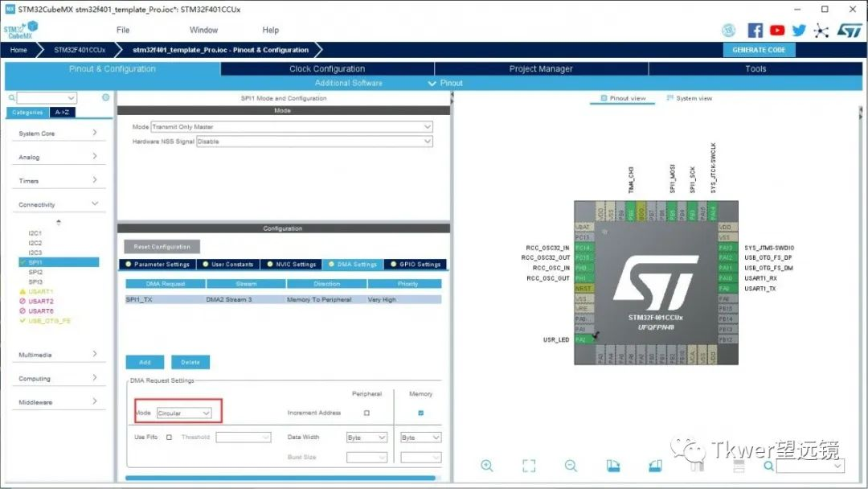
Task: Open the SPI1 Mode dropdown
Action: (x=292, y=127)
